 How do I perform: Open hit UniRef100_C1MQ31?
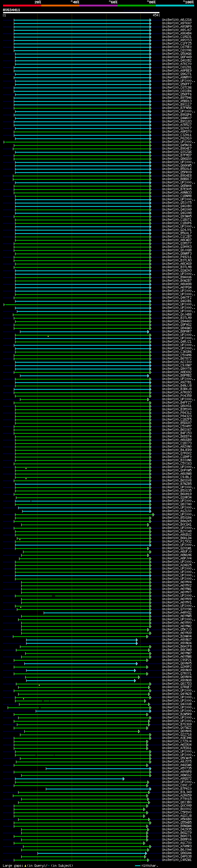click(x=177, y=37)
